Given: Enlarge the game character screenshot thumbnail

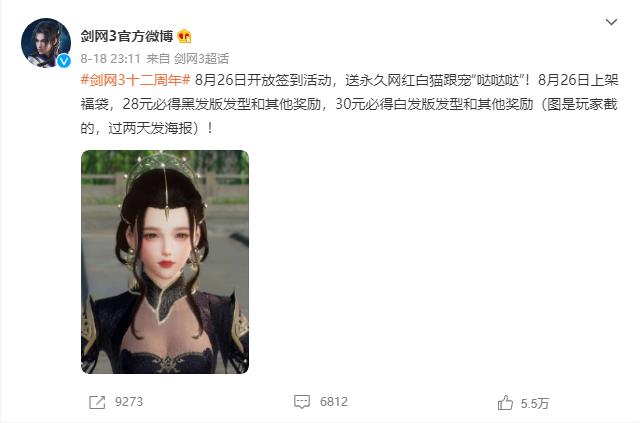Looking at the screenshot, I should click(x=165, y=262).
